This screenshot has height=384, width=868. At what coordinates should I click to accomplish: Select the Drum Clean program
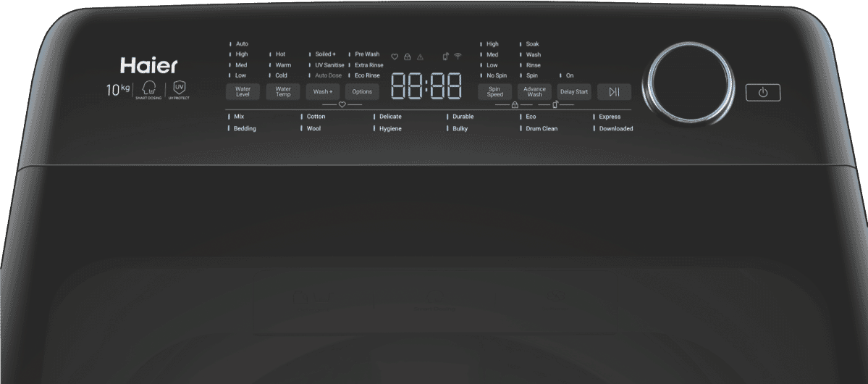(541, 129)
